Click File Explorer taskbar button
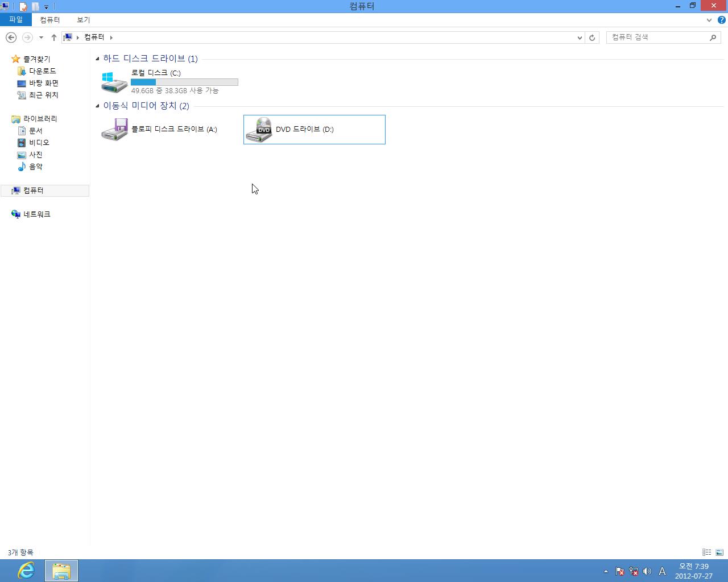Viewport: 728px width, 582px height. click(61, 571)
